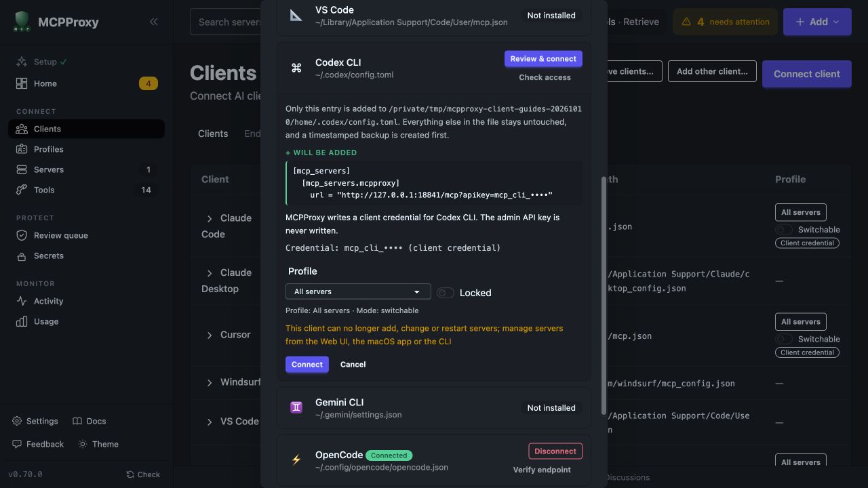Click the Settings gear icon
This screenshot has height=488, width=868.
point(17,421)
